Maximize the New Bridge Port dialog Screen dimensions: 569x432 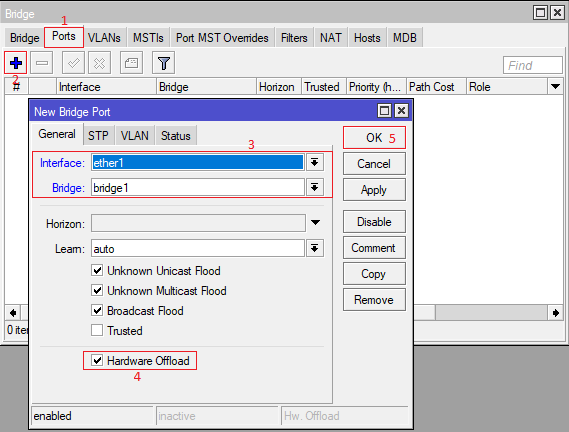click(384, 110)
